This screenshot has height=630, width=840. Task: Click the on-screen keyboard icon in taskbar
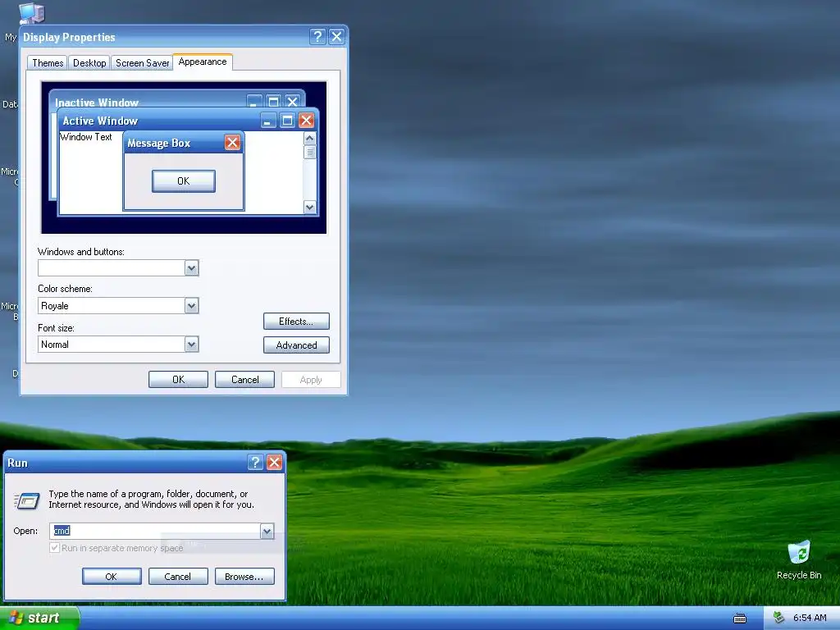740,619
